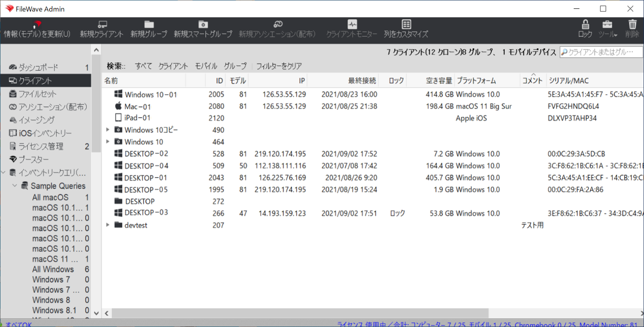
Task: Click the folder icon for DESKTOP group
Action: click(118, 201)
